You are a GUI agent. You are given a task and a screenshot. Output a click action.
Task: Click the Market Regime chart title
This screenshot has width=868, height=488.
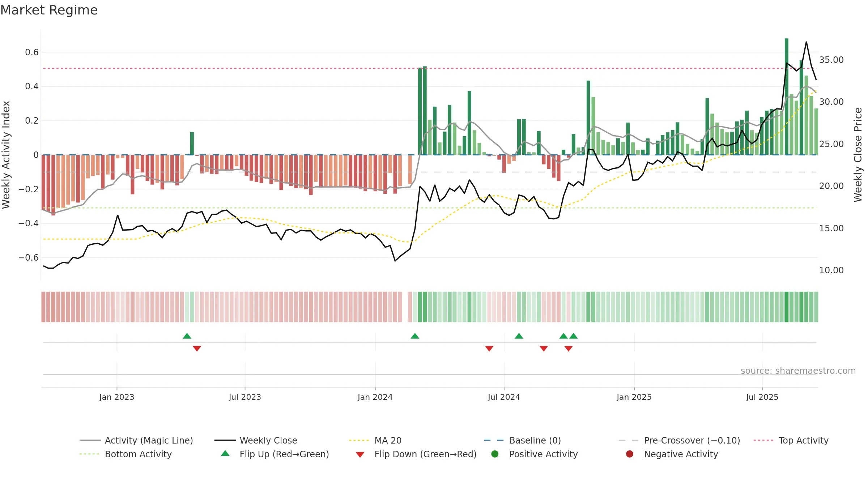coord(49,10)
